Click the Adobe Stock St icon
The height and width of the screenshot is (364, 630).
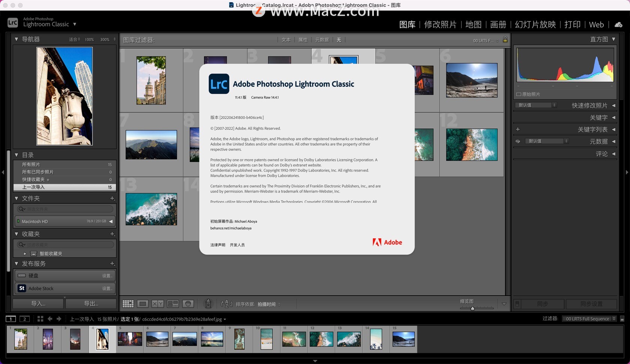(22, 288)
